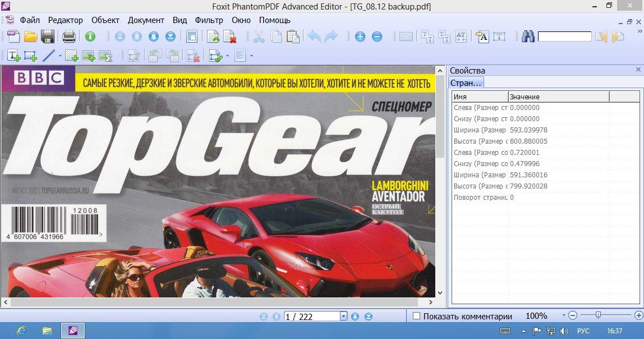Open the zoom percentage dropdown
The height and width of the screenshot is (339, 644).
(x=564, y=315)
